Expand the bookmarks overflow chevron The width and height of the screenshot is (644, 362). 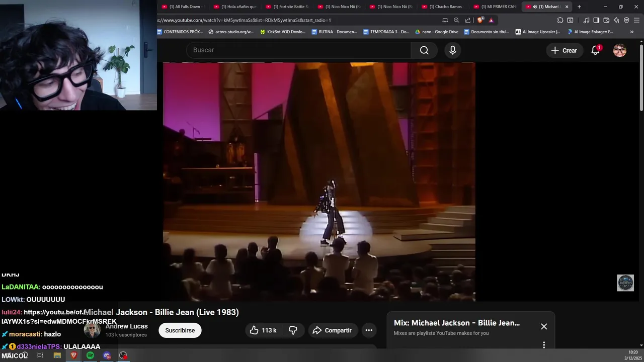(x=632, y=32)
